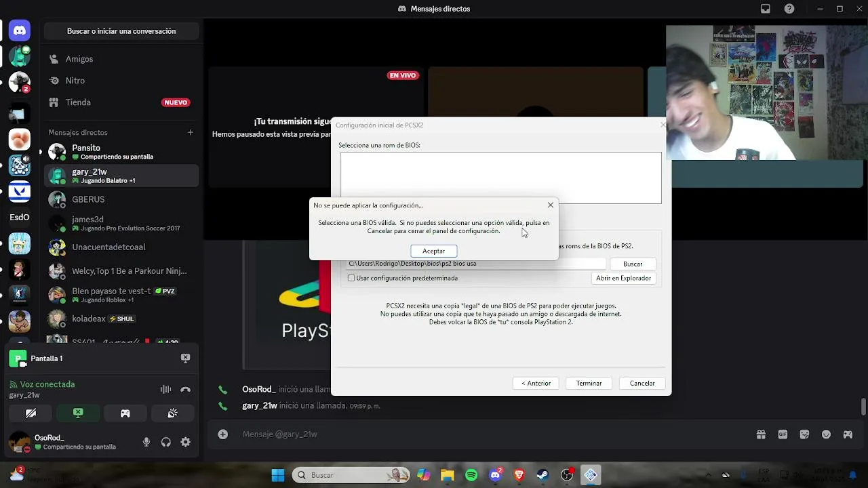Open conversation with Blen payaso te vest-t

click(121, 295)
